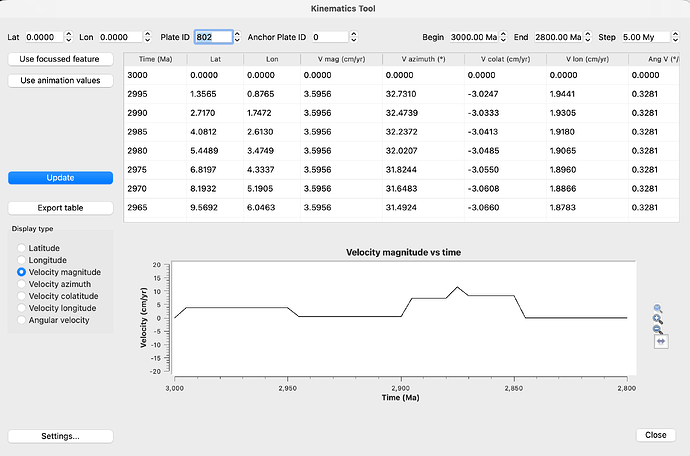
Task: Click the Close button
Action: pyautogui.click(x=656, y=435)
